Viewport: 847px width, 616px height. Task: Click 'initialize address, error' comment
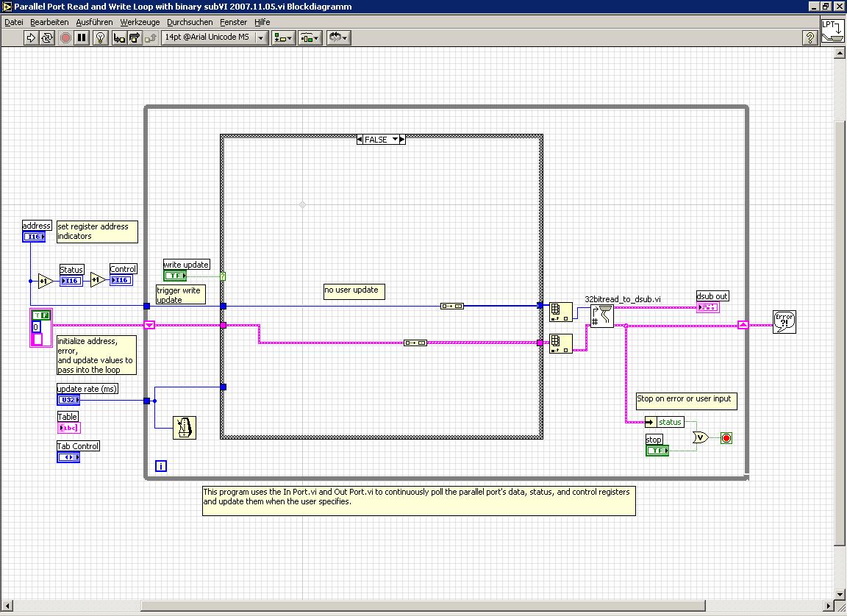pyautogui.click(x=97, y=355)
